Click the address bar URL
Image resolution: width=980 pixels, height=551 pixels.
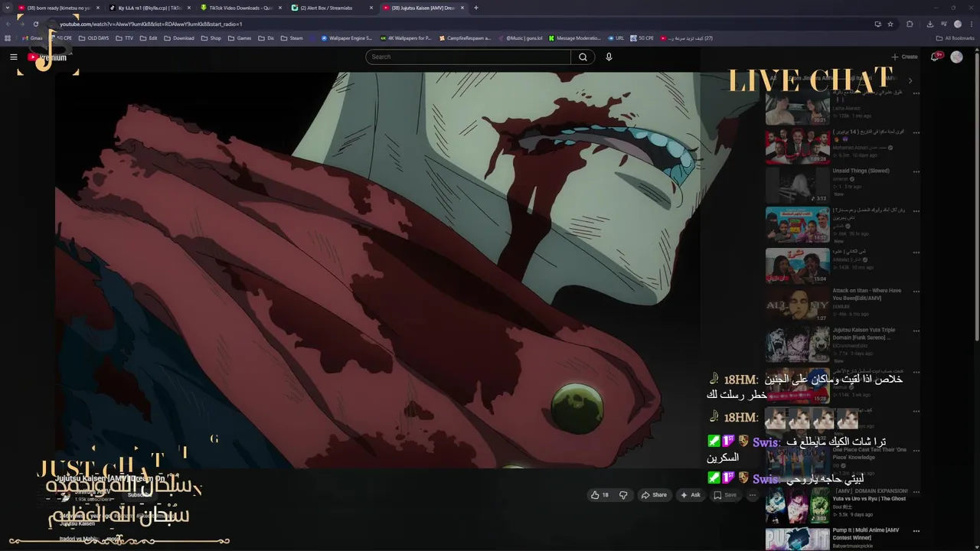[151, 24]
